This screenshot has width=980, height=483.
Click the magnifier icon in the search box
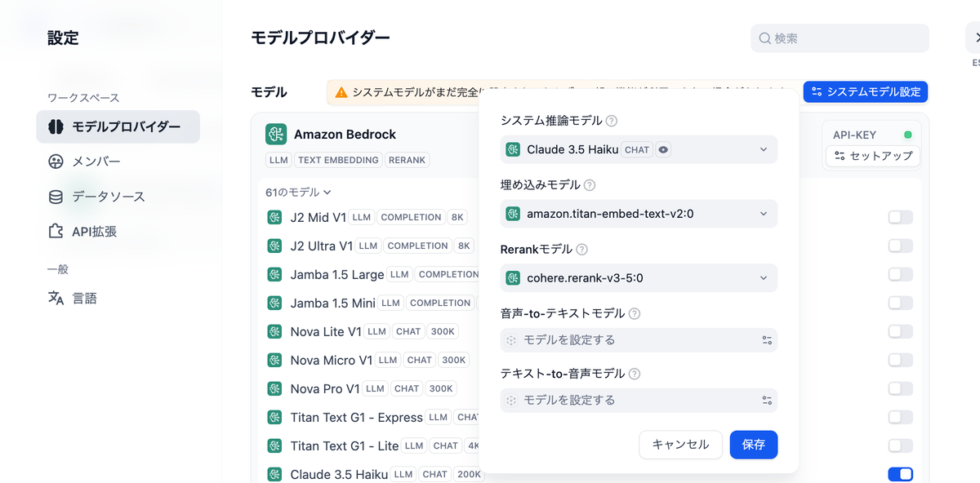(765, 38)
